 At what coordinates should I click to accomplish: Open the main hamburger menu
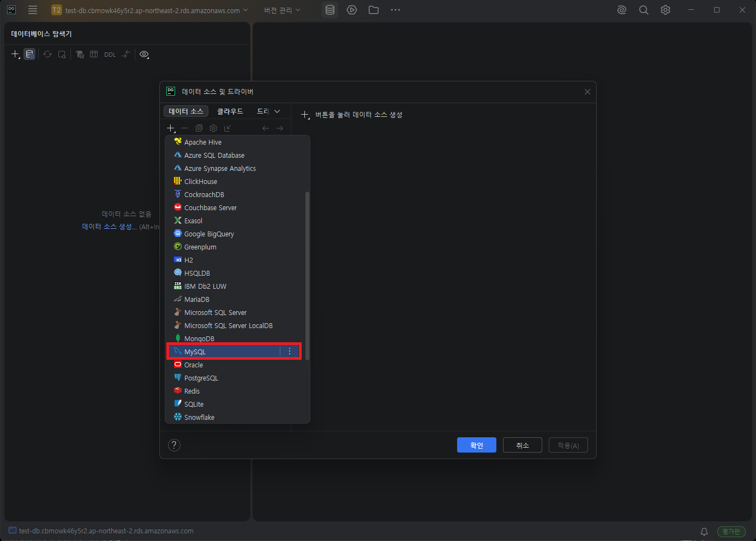33,10
